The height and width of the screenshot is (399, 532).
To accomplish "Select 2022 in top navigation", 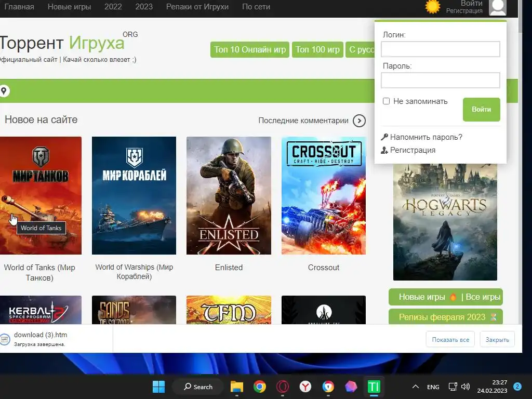I will click(113, 7).
